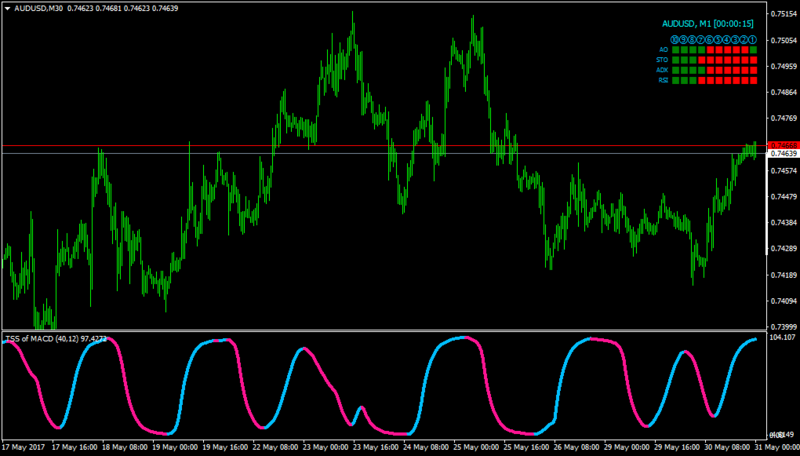Click the red STO square under column 1
800x456 pixels.
tap(753, 60)
